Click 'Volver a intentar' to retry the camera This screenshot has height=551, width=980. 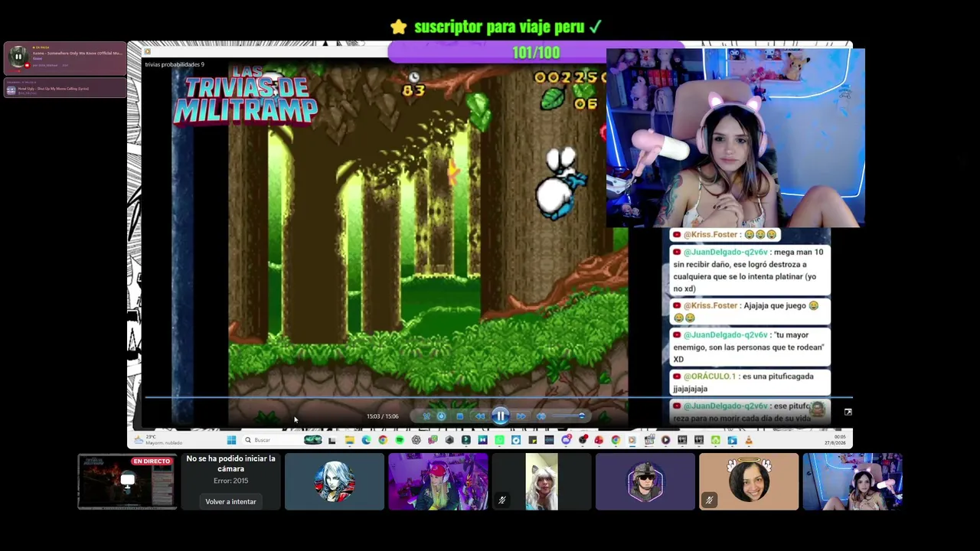coord(230,501)
